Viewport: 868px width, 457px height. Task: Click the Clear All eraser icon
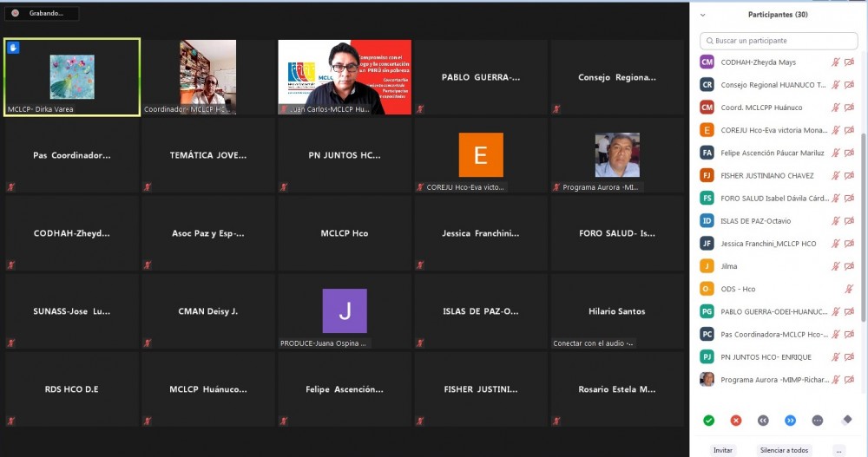tap(847, 420)
